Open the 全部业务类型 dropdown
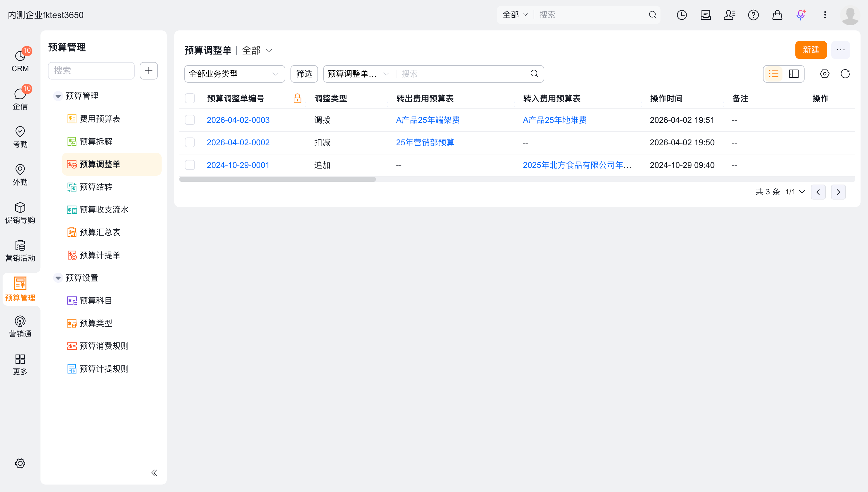This screenshot has height=492, width=868. click(x=235, y=74)
